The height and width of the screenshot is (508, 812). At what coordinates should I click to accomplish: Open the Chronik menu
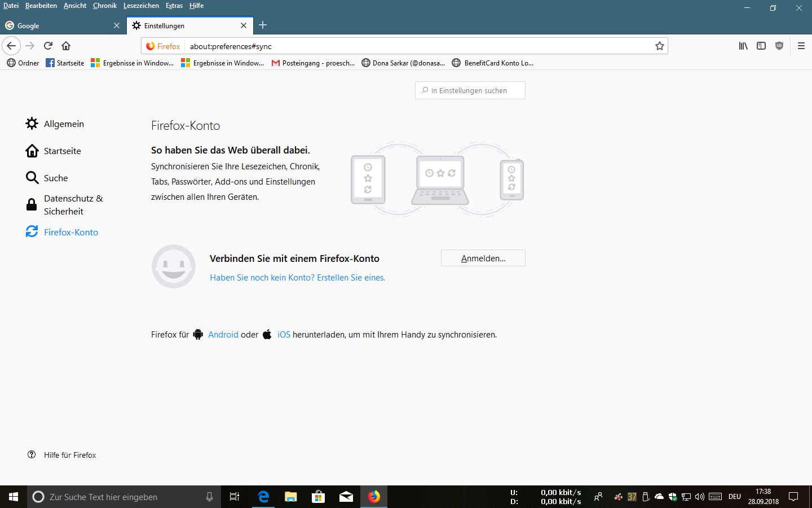105,6
